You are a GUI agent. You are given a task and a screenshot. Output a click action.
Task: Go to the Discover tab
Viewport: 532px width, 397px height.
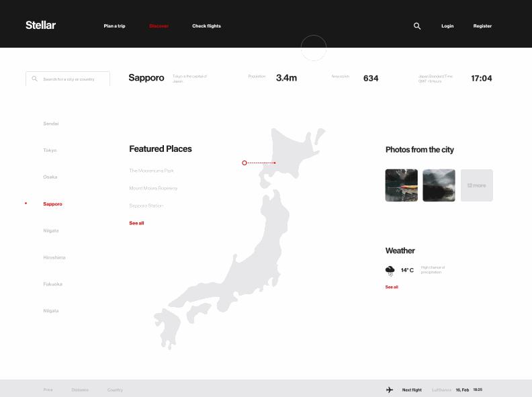point(159,26)
